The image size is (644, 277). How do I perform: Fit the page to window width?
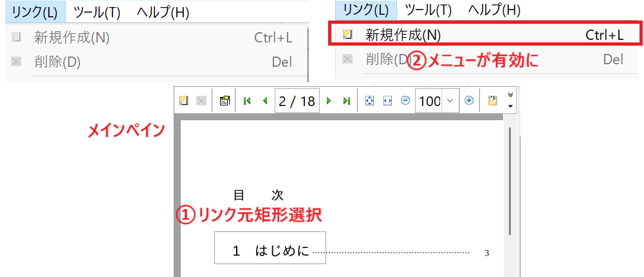(x=387, y=101)
